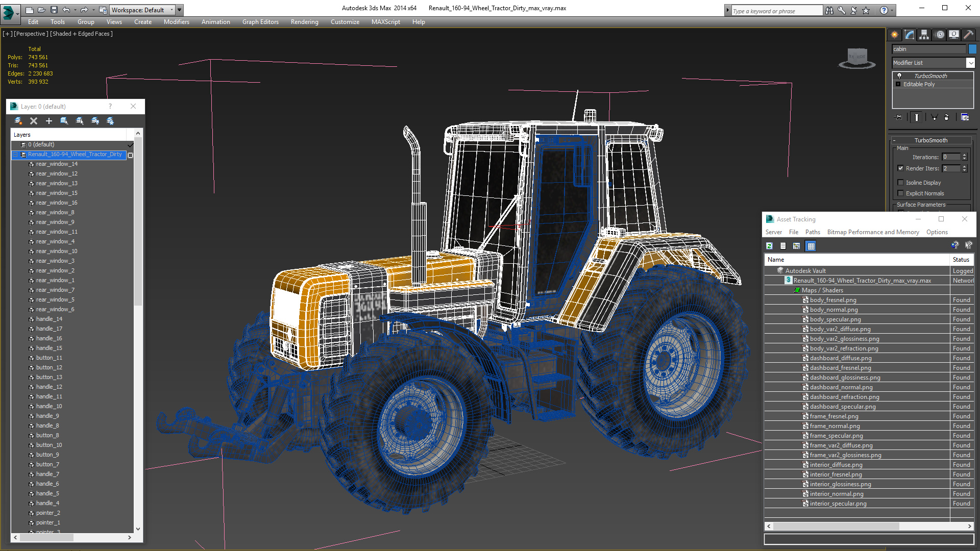
Task: Click Add Selected Objects plus icon in Layer dialog
Action: click(49, 121)
